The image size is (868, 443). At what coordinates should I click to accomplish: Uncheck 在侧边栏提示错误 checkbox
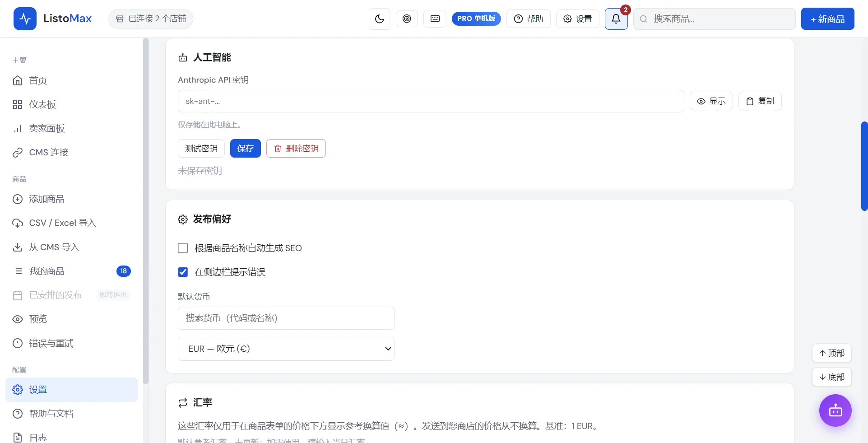(183, 272)
